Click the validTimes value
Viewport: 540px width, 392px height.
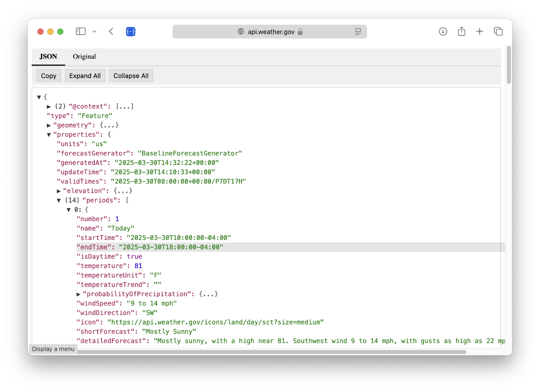click(178, 181)
